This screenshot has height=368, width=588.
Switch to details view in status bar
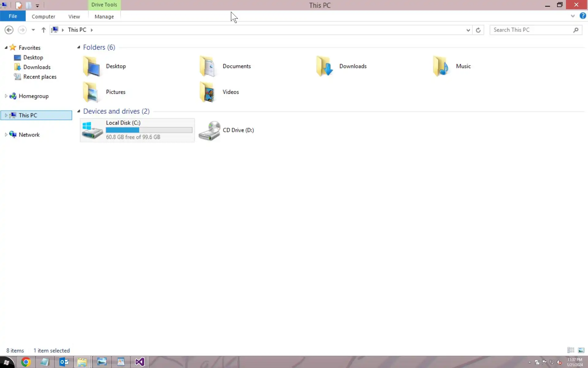[x=571, y=350]
